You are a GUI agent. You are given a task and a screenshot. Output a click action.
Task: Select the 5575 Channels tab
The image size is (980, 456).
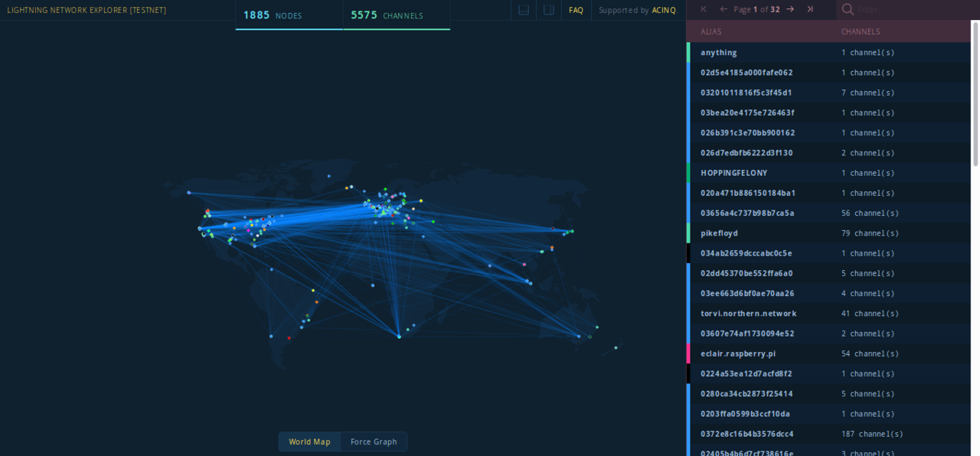click(x=396, y=15)
